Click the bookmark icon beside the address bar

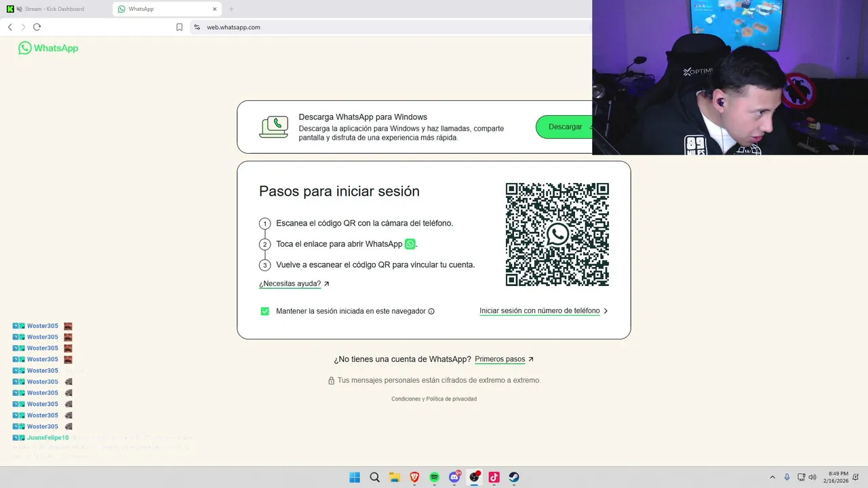(x=179, y=27)
